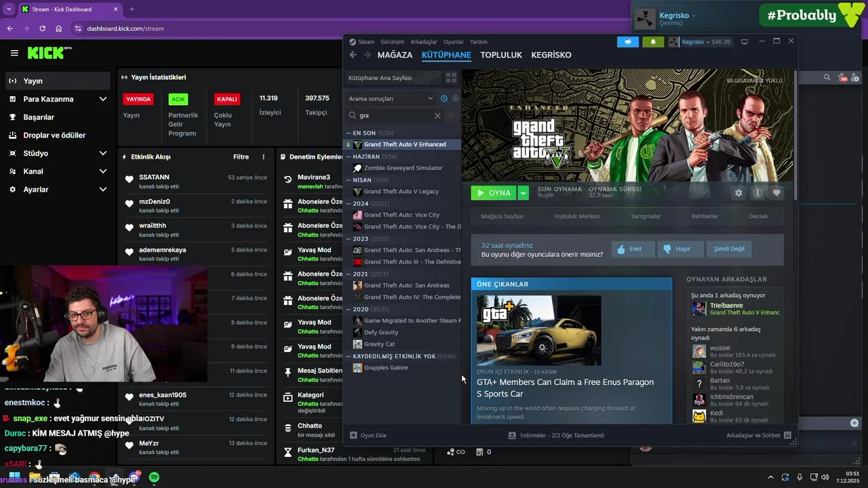Screen dimensions: 868x488
Task: Focus the library search field
Action: coord(395,115)
